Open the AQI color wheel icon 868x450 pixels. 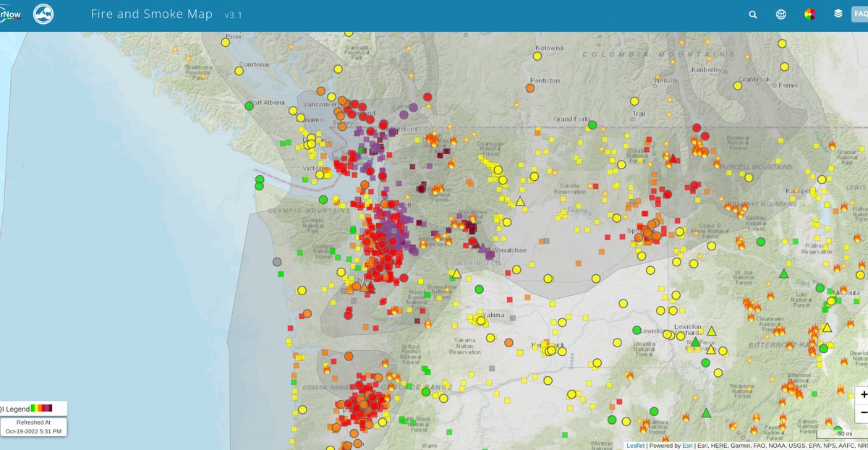click(809, 14)
